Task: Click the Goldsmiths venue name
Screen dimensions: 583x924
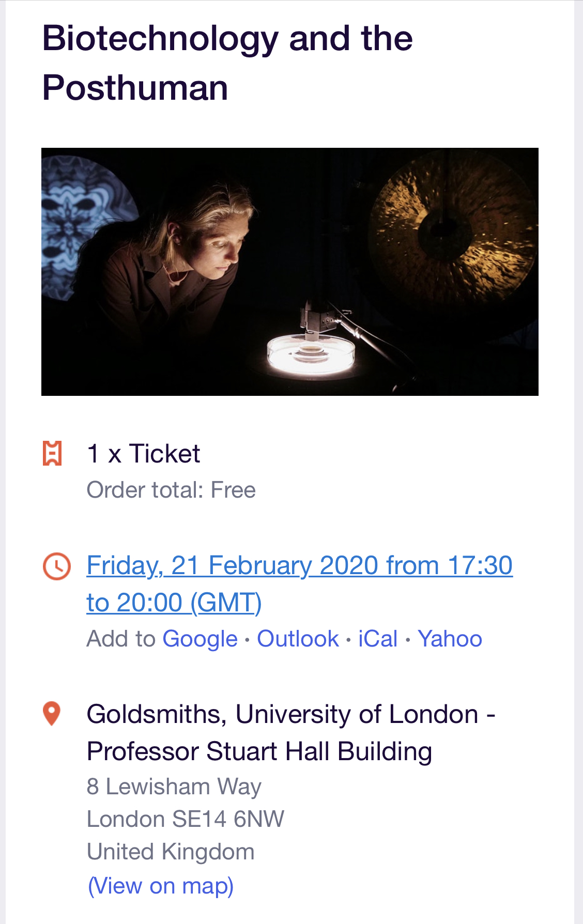Action: coord(291,732)
